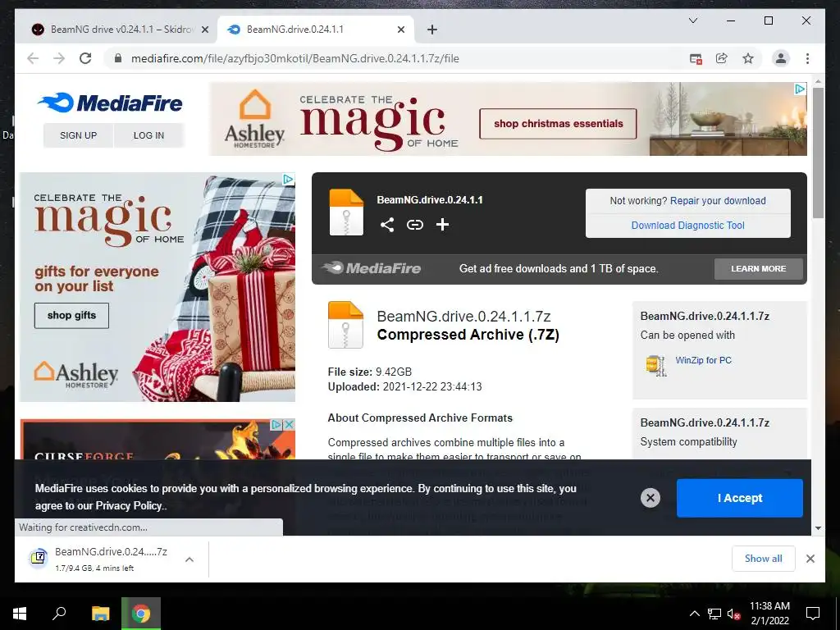The image size is (840, 630).
Task: Click the shop gifts button in Ashley ad
Action: coord(72,316)
